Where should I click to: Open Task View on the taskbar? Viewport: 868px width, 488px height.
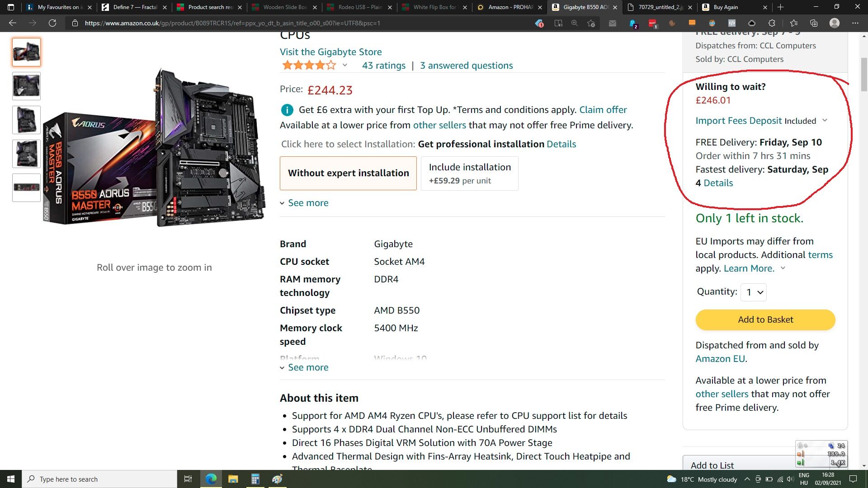(188, 479)
